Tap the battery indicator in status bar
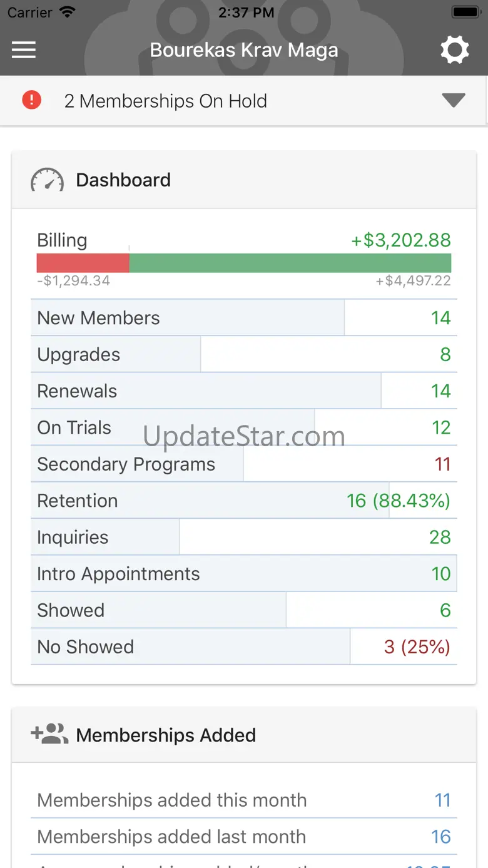Viewport: 488px width, 868px height. [x=465, y=13]
